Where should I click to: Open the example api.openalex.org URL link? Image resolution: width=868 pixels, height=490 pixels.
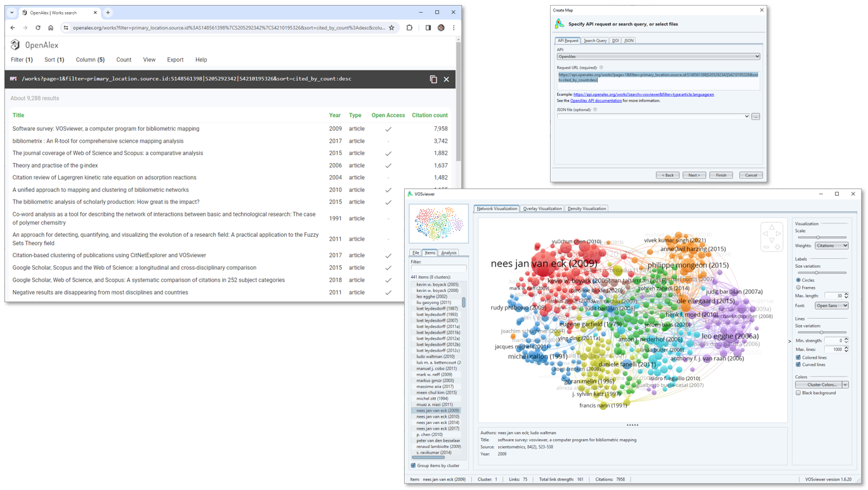(x=643, y=95)
